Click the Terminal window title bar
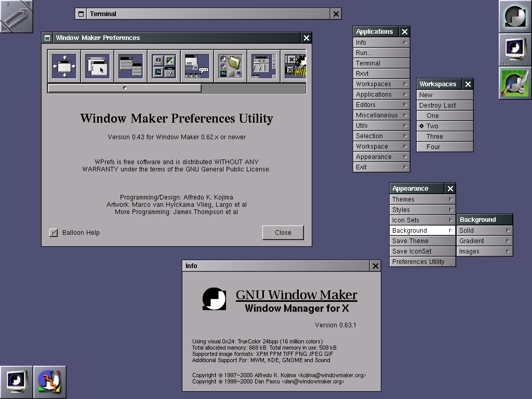Viewport: 532px width, 399px height. coord(208,14)
